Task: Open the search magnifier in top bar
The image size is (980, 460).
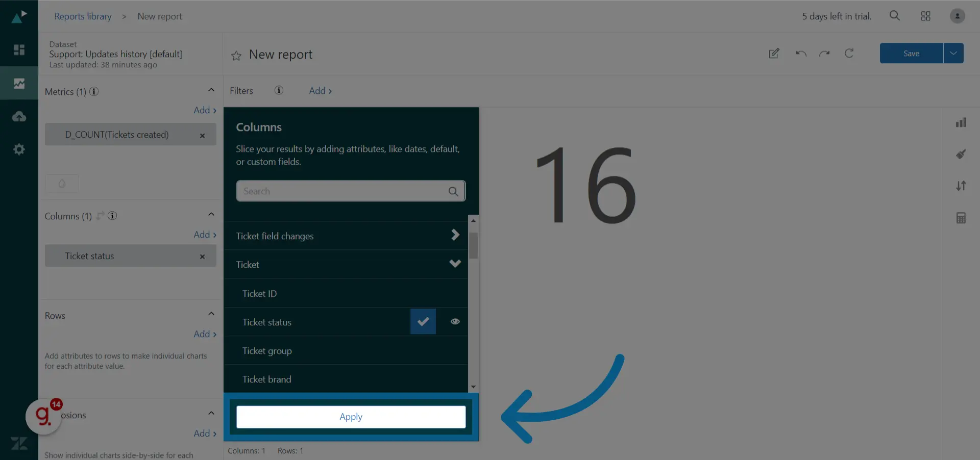Action: (894, 16)
